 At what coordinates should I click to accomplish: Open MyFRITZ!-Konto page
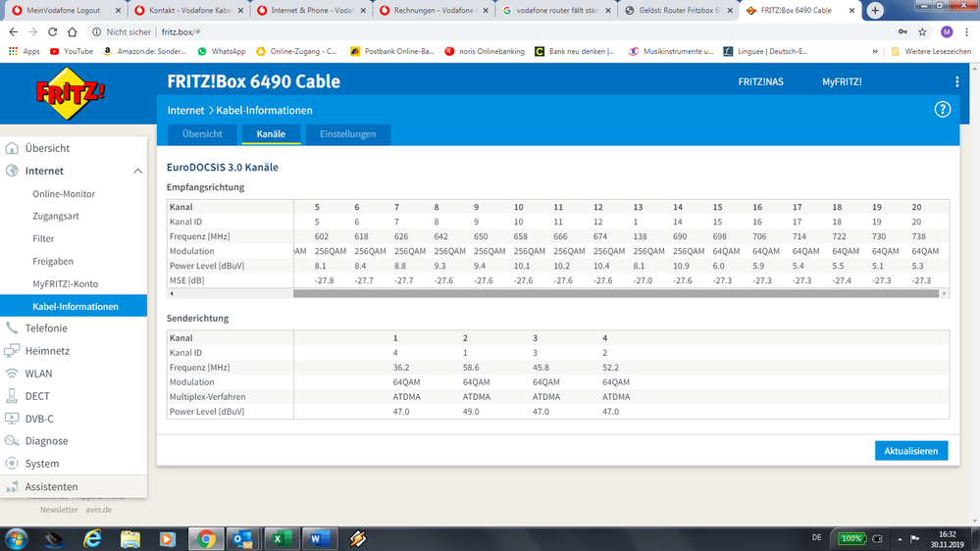(x=65, y=283)
